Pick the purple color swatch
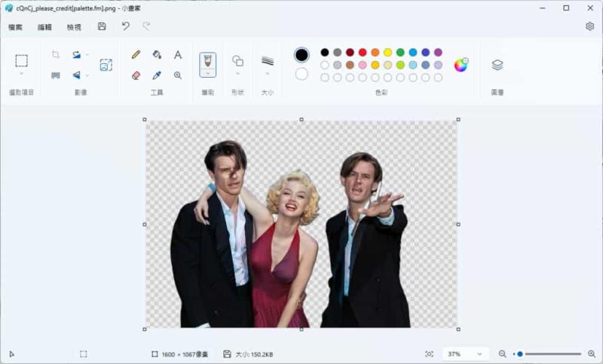The width and height of the screenshot is (603, 364). point(438,52)
